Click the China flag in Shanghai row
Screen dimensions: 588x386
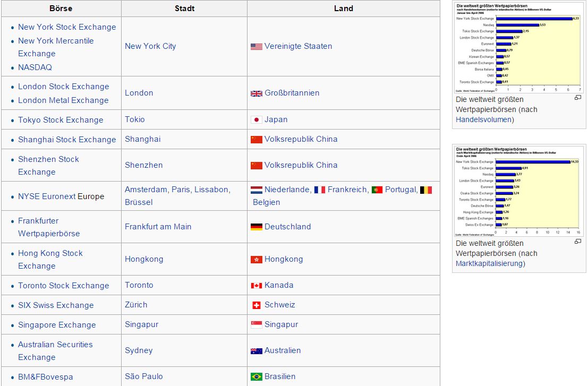(x=257, y=140)
